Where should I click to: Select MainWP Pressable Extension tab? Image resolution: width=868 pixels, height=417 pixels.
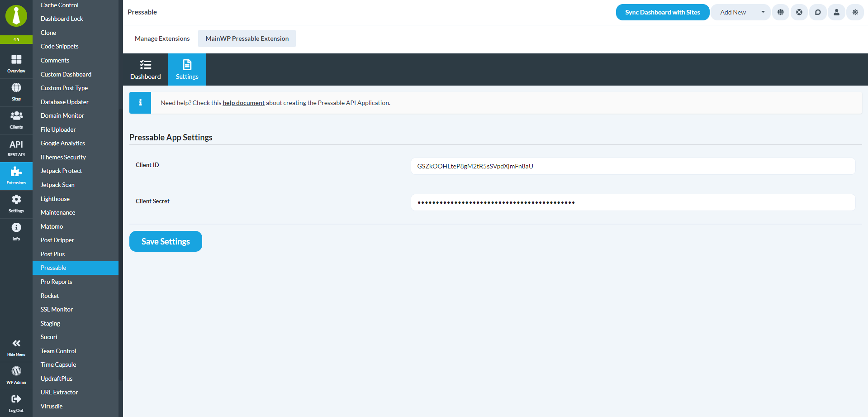pyautogui.click(x=247, y=38)
